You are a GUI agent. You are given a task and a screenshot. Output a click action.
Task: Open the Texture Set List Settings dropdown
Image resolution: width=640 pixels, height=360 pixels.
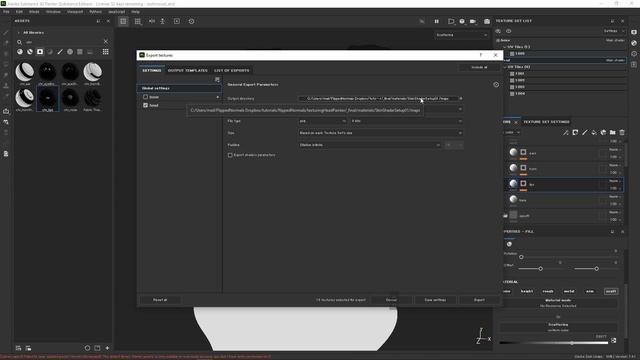[614, 31]
